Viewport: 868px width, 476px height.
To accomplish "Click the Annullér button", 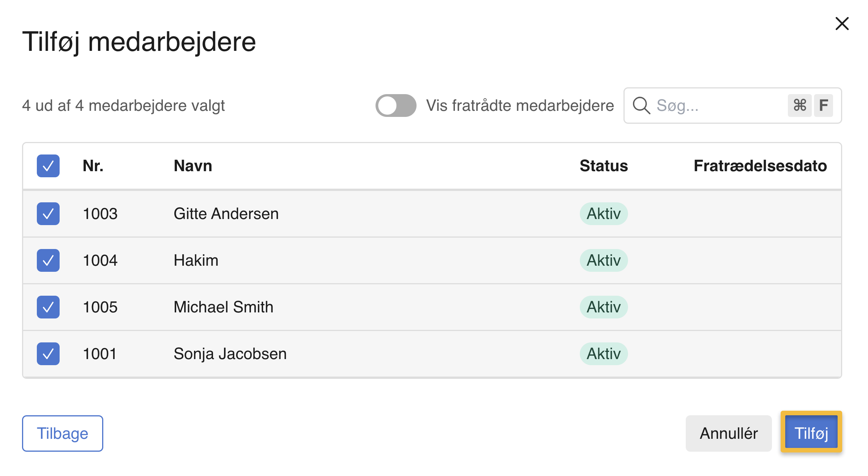I will click(728, 433).
